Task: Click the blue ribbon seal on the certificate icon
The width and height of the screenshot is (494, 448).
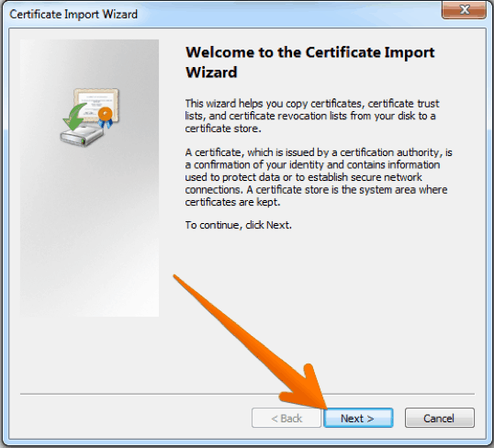Action: coord(106,118)
